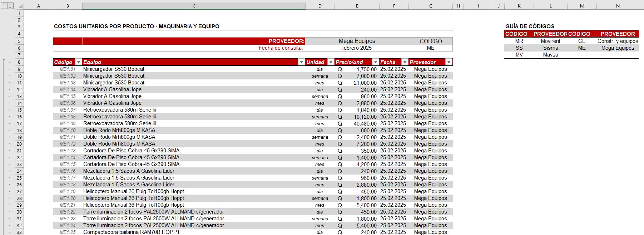The image size is (644, 235).
Task: Select Sisma in the code guide
Action: [550, 48]
